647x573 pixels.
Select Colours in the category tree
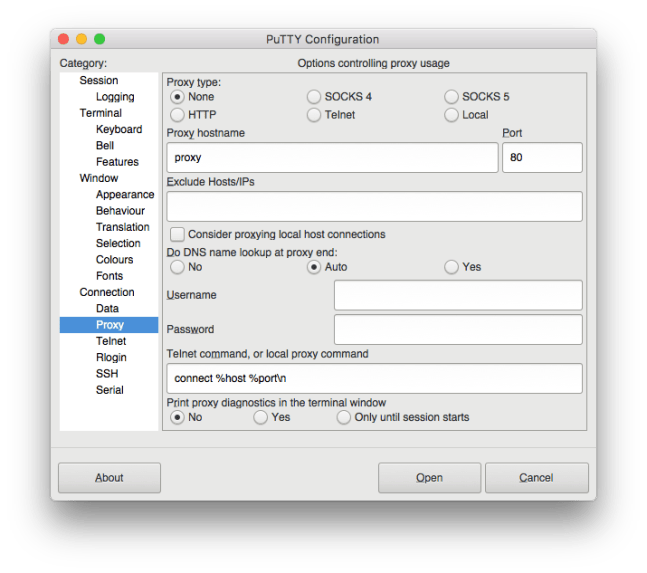coord(114,259)
